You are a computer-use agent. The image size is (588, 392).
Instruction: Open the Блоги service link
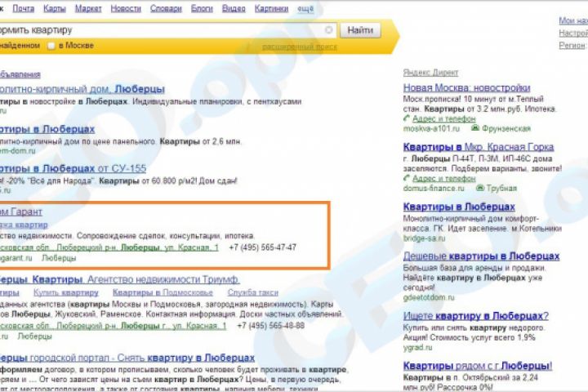coord(202,8)
